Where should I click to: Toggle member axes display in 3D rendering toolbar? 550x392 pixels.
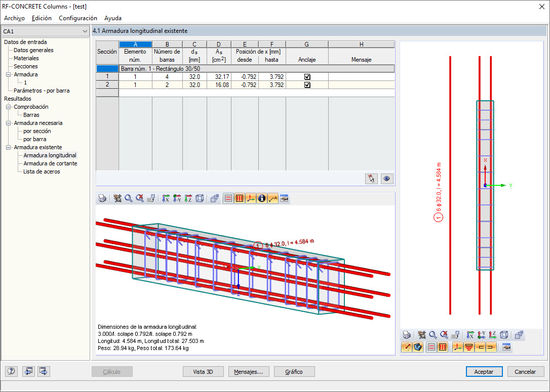pos(251,199)
